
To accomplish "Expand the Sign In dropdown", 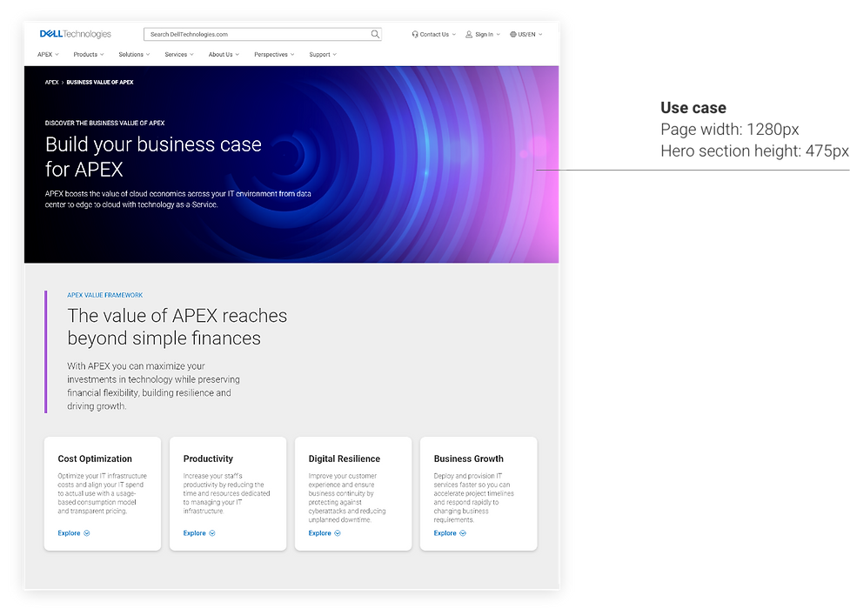I will click(x=483, y=34).
